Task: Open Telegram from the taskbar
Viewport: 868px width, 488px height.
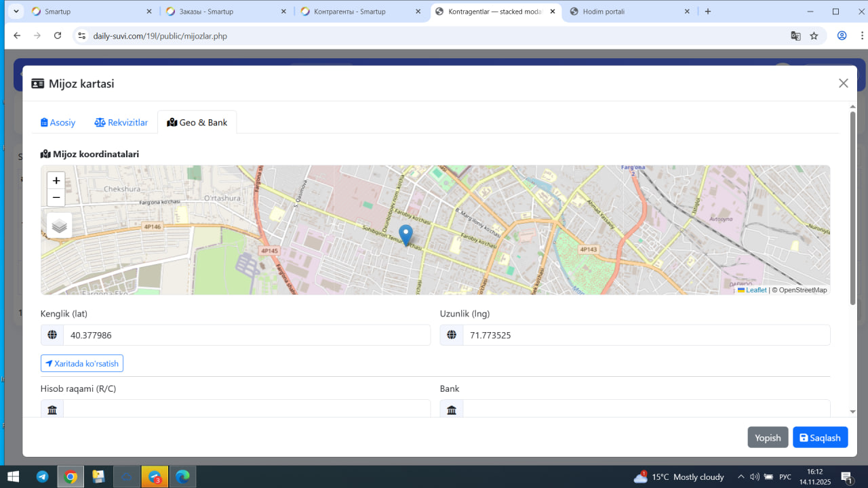Action: [x=42, y=476]
